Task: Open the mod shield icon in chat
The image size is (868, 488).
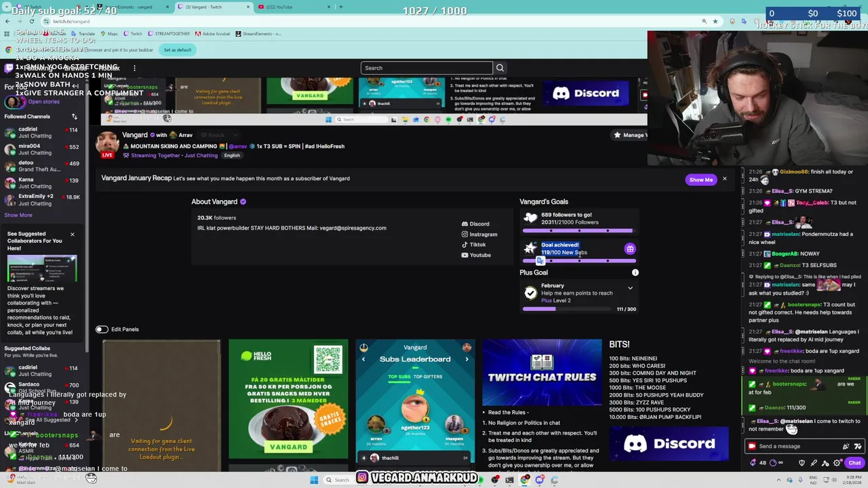Action: 802,463
